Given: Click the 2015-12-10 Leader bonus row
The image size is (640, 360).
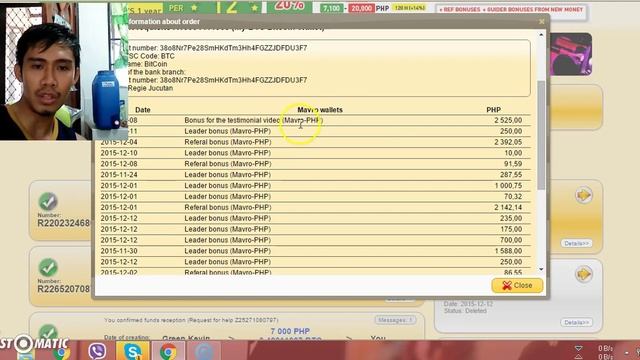Looking at the screenshot, I should point(315,153).
